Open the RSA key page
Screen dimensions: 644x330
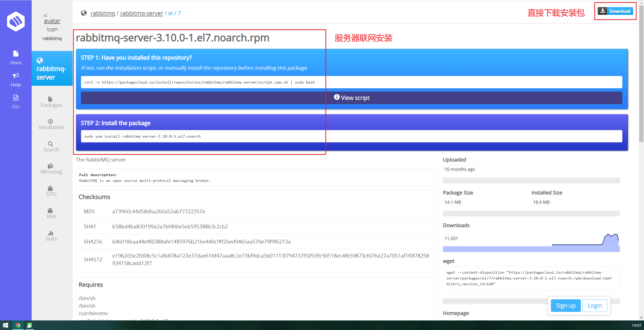[51, 214]
